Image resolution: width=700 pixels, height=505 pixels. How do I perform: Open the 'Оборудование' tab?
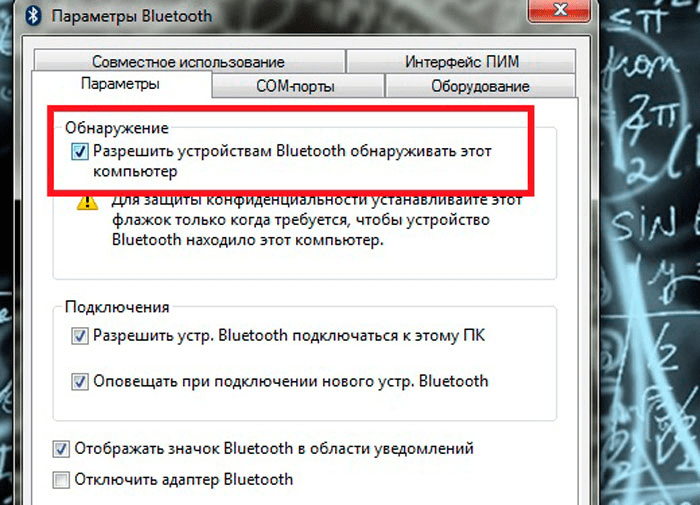[480, 86]
